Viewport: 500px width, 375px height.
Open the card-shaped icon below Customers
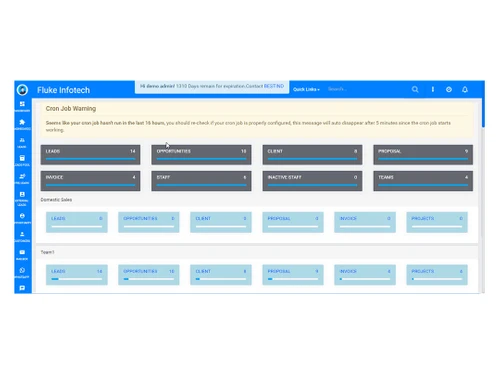pyautogui.click(x=22, y=252)
